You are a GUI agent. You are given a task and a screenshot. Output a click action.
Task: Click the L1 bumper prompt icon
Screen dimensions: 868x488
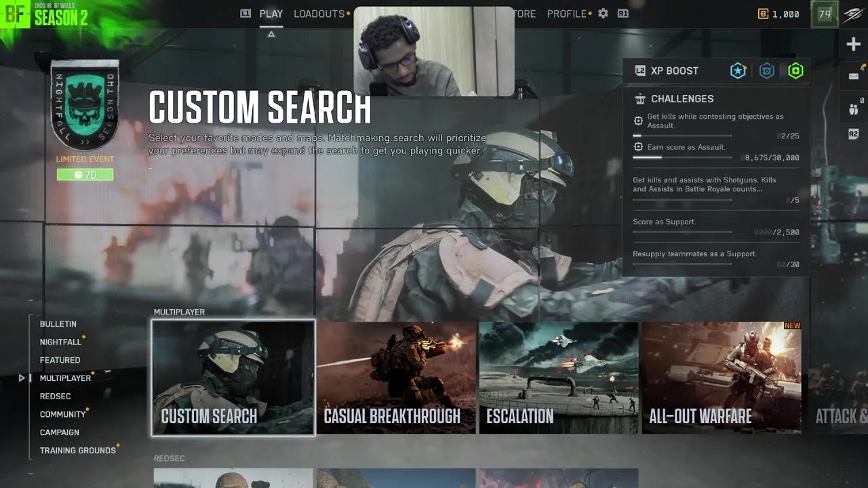(x=245, y=14)
